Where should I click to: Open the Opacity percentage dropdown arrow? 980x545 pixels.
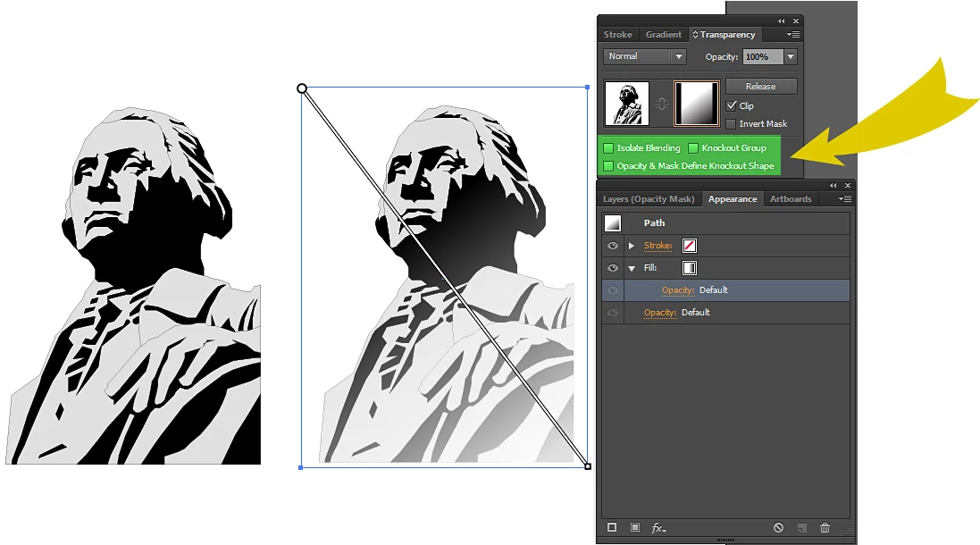tap(791, 57)
